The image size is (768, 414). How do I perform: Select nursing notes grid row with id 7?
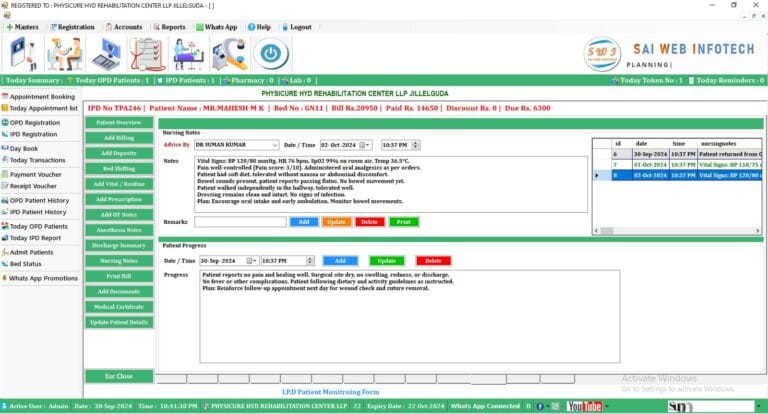pyautogui.click(x=677, y=165)
